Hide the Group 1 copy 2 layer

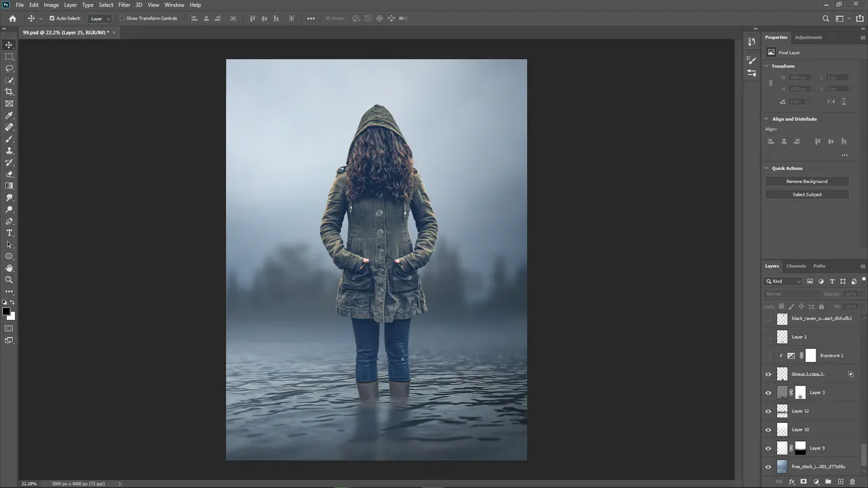[768, 374]
